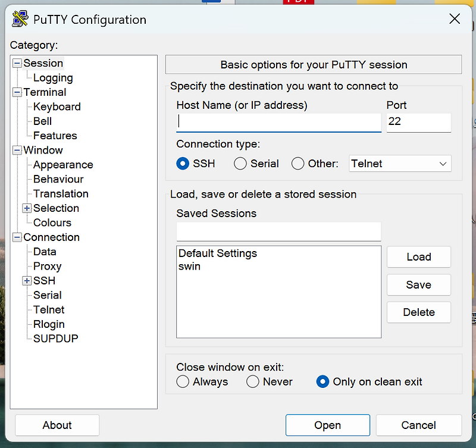Collapse the Connection category node
The image size is (476, 448).
tap(17, 237)
